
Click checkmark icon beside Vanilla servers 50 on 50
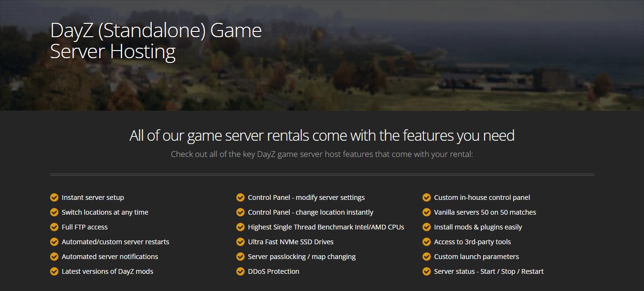(427, 212)
